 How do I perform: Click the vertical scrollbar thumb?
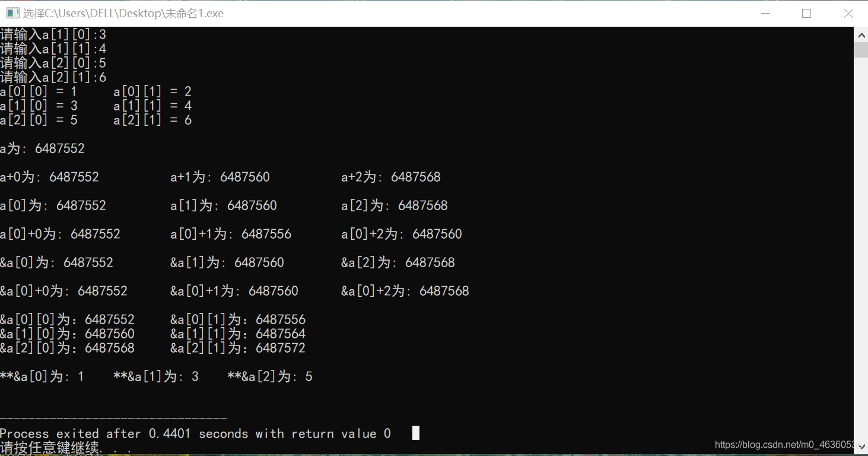click(x=861, y=49)
